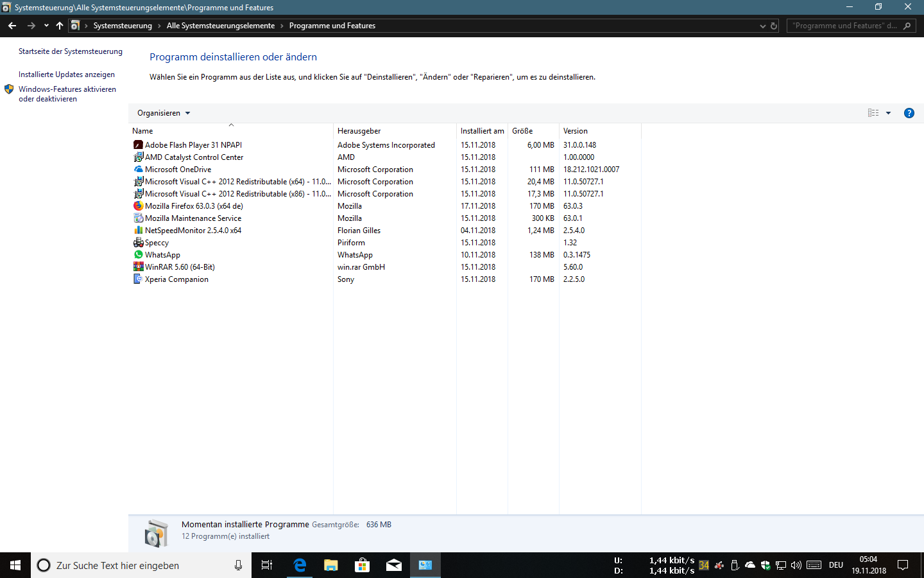Sort by the Herausgeber column header
Screen dimensions: 924x578
click(395, 131)
